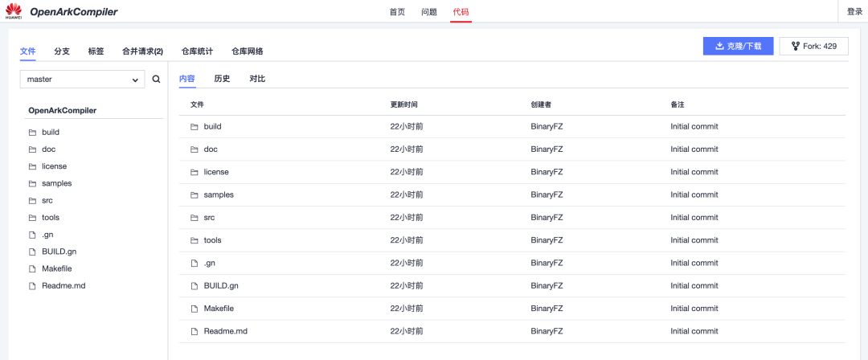Open the doc folder in sidebar tree

pos(49,149)
